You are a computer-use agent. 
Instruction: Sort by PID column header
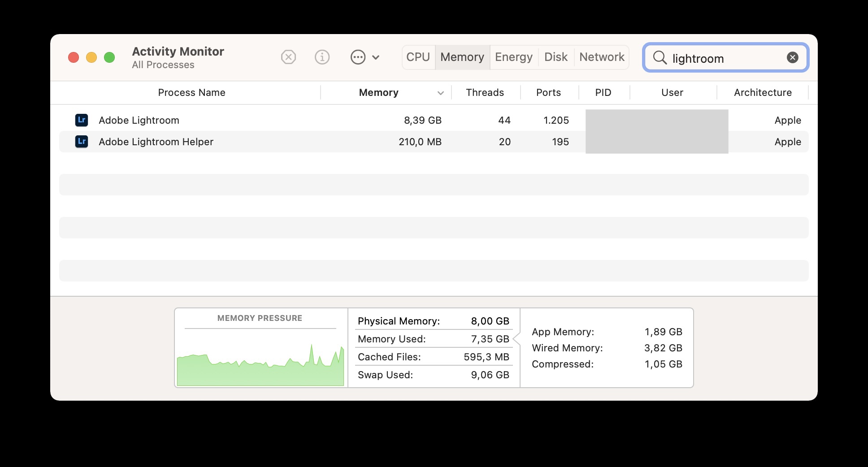pyautogui.click(x=603, y=93)
